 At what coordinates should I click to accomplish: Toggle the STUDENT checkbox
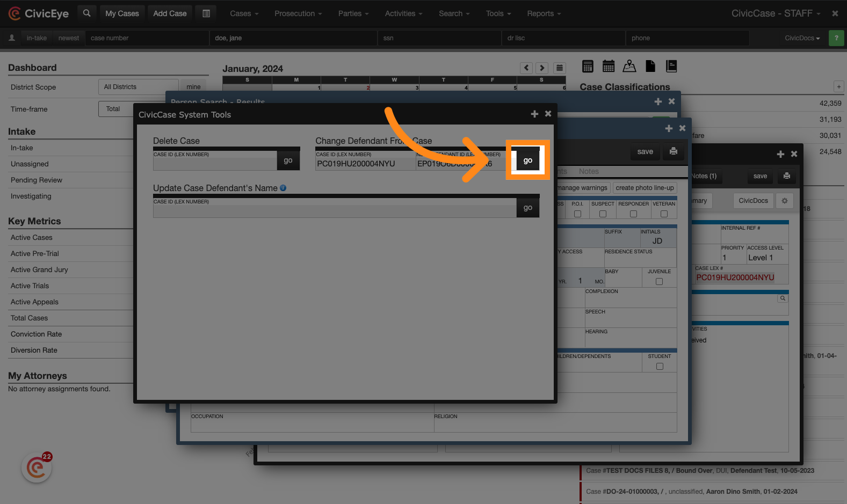tap(660, 366)
